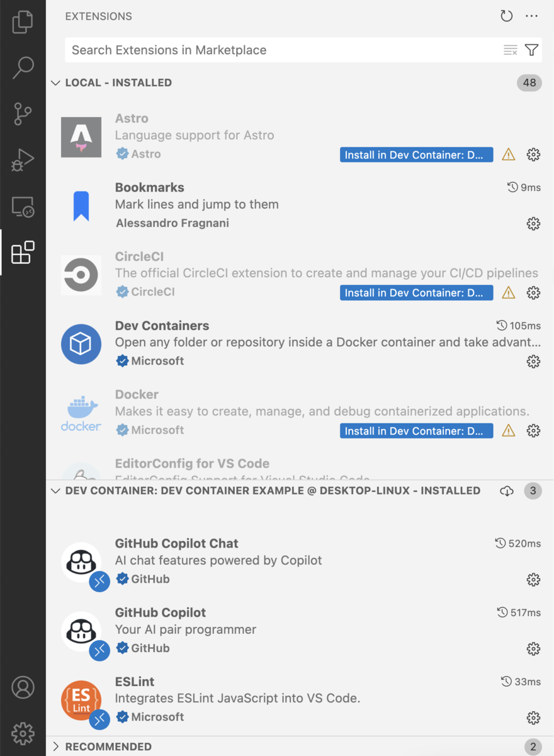The image size is (554, 756).
Task: Install CircleCI in Dev Container
Action: coord(416,292)
